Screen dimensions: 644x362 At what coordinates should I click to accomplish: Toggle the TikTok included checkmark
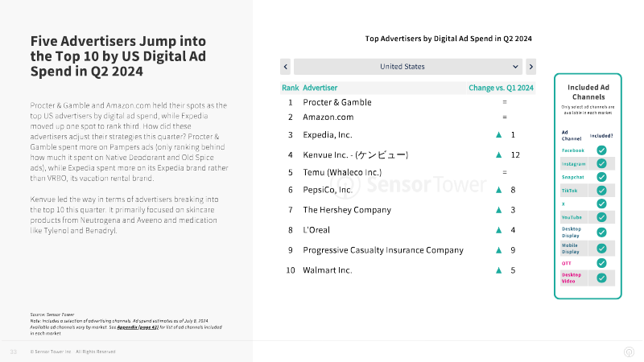point(601,191)
